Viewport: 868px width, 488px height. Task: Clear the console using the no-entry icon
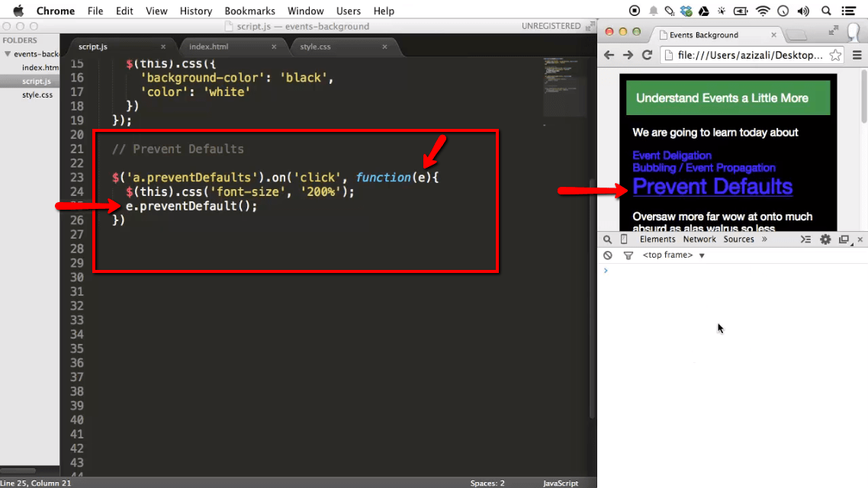606,255
